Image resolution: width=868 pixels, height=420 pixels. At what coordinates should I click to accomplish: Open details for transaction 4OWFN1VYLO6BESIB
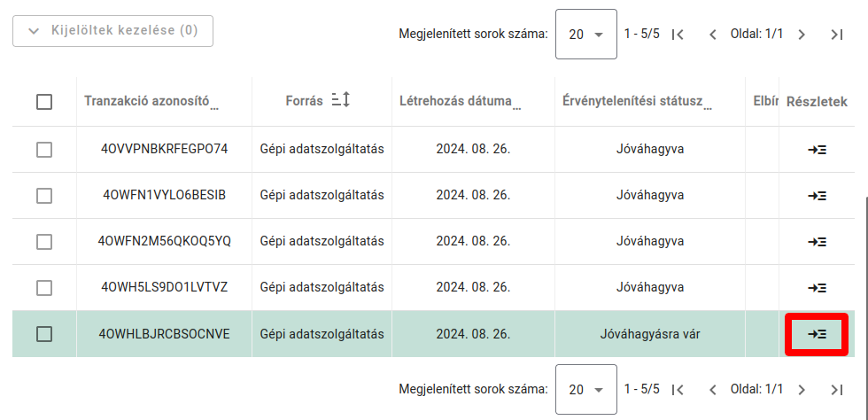click(x=817, y=196)
